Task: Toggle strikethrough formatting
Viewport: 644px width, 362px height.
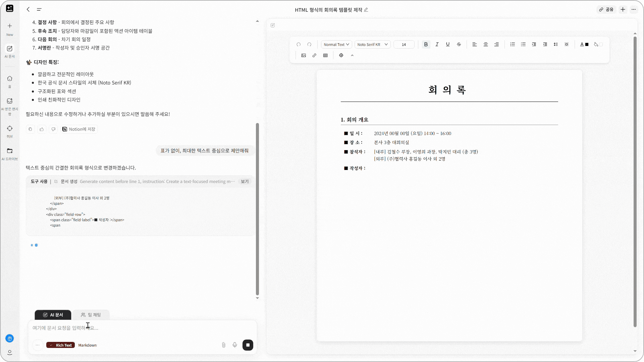Action: pos(459,44)
